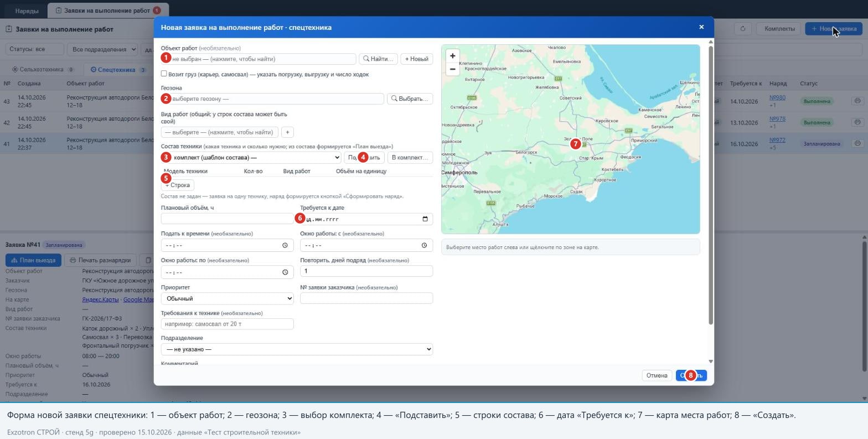Expand the 'Приоритет' dropdown showing 'Обычный'
The width and height of the screenshot is (868, 439).
227,298
